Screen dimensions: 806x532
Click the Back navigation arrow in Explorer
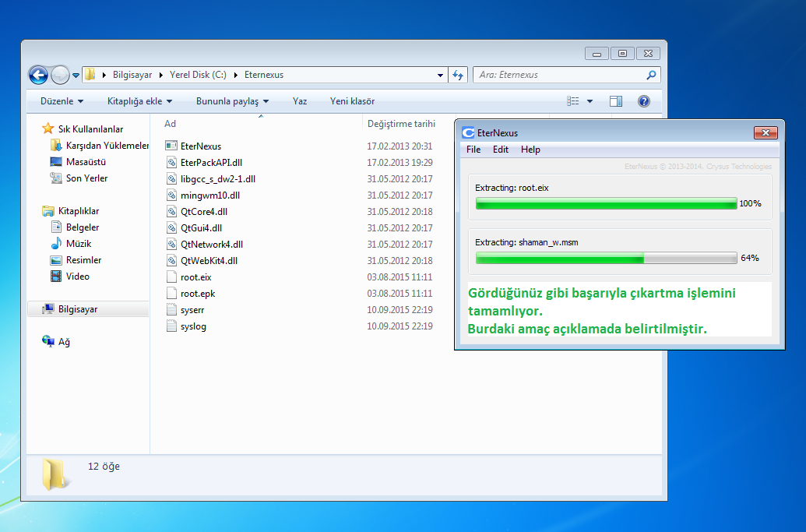pos(39,75)
